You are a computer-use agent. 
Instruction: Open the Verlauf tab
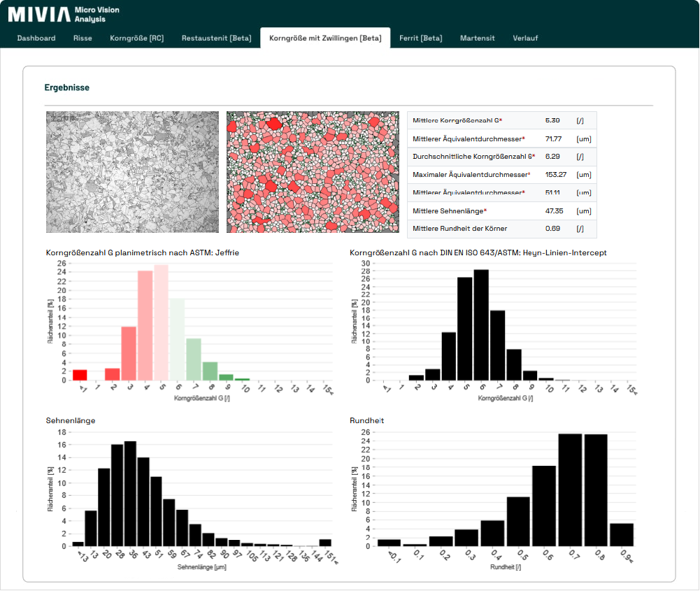525,38
